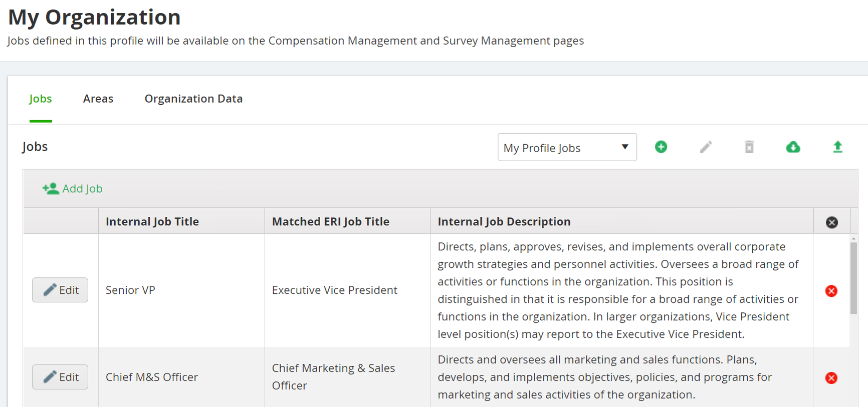
Task: Click the green plus add icon
Action: (661, 147)
